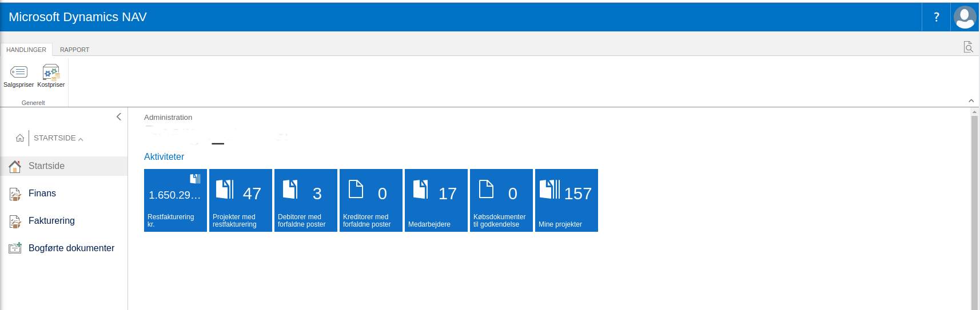Viewport: 980px width, 310px height.
Task: Click the Generelt group label
Action: [33, 103]
